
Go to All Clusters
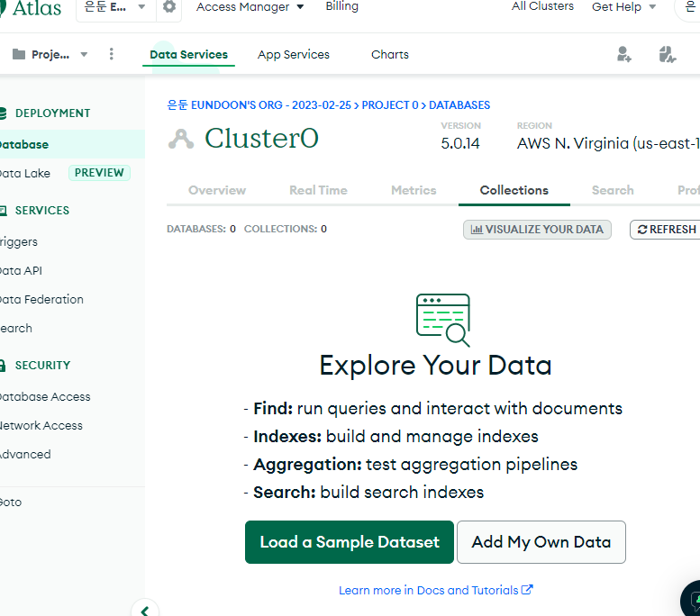coord(542,6)
